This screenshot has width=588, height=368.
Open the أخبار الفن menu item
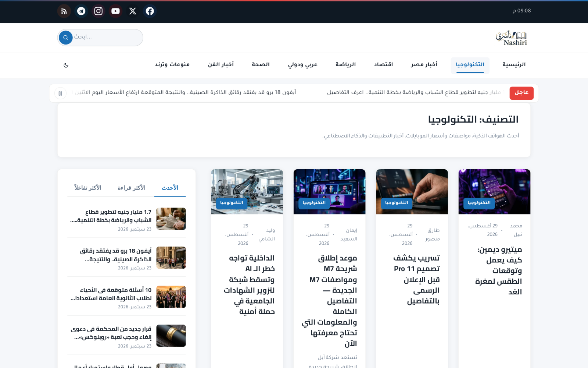[x=220, y=65]
